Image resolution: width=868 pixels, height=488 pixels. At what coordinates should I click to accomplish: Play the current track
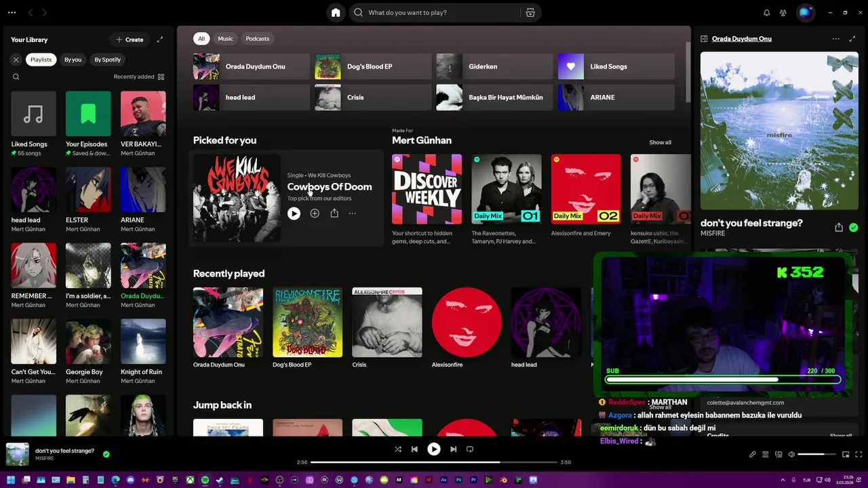(434, 449)
